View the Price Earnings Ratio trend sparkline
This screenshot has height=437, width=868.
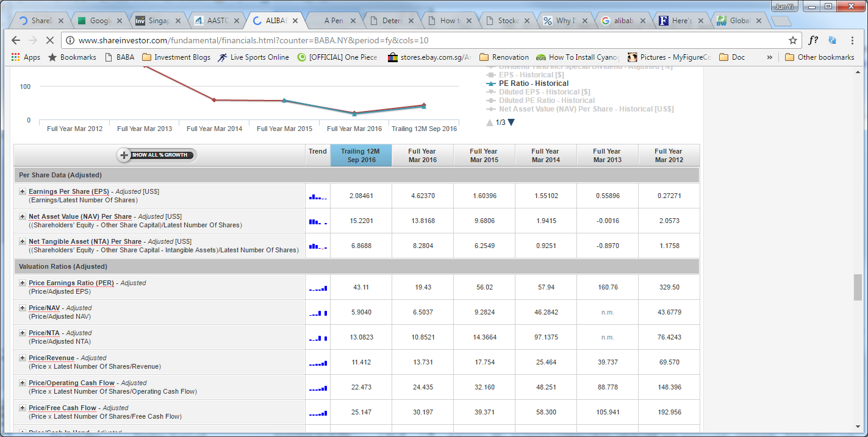318,288
